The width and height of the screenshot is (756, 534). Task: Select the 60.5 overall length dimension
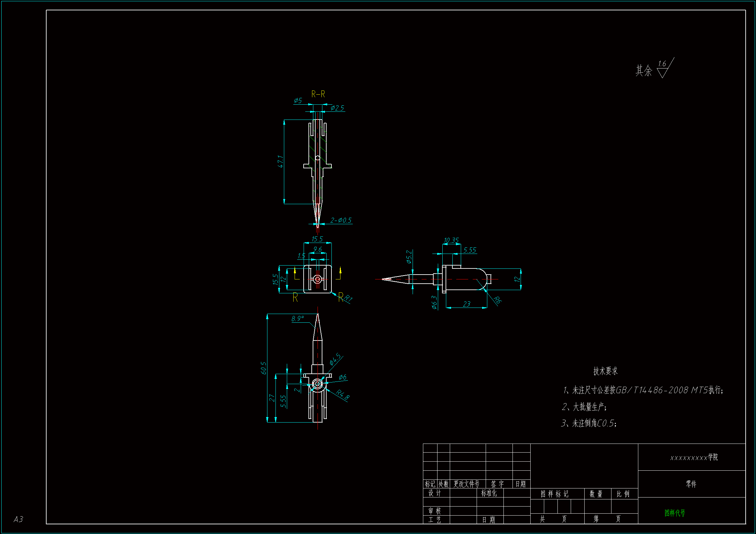[264, 368]
